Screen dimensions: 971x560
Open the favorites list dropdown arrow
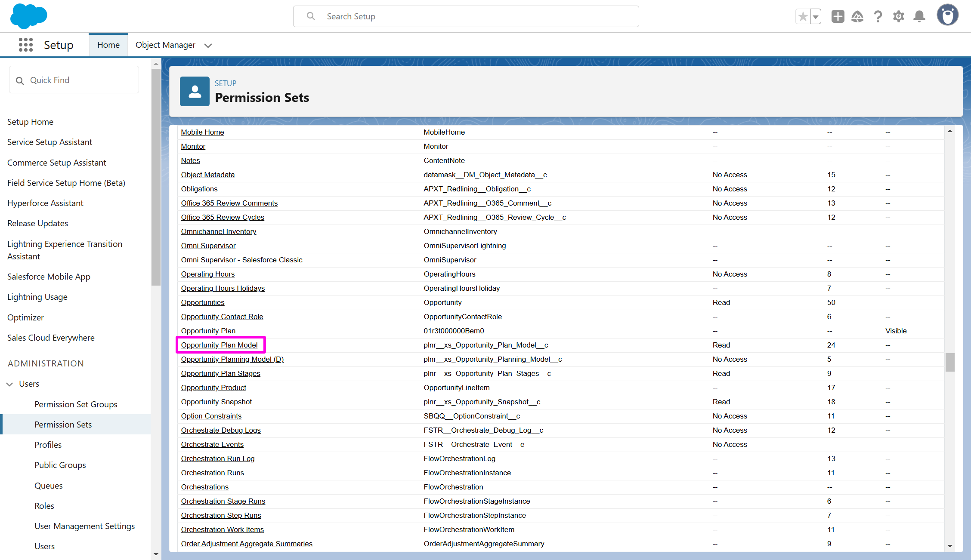click(x=816, y=17)
